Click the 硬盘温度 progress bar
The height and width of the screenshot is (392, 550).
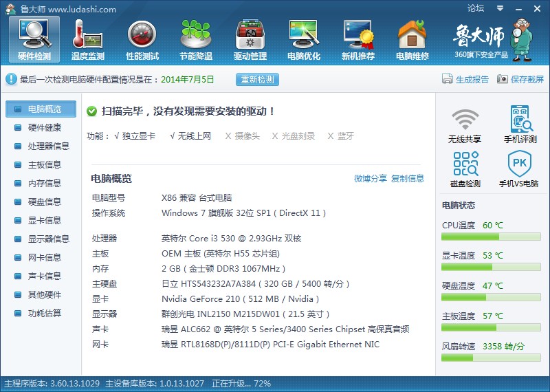click(x=491, y=297)
